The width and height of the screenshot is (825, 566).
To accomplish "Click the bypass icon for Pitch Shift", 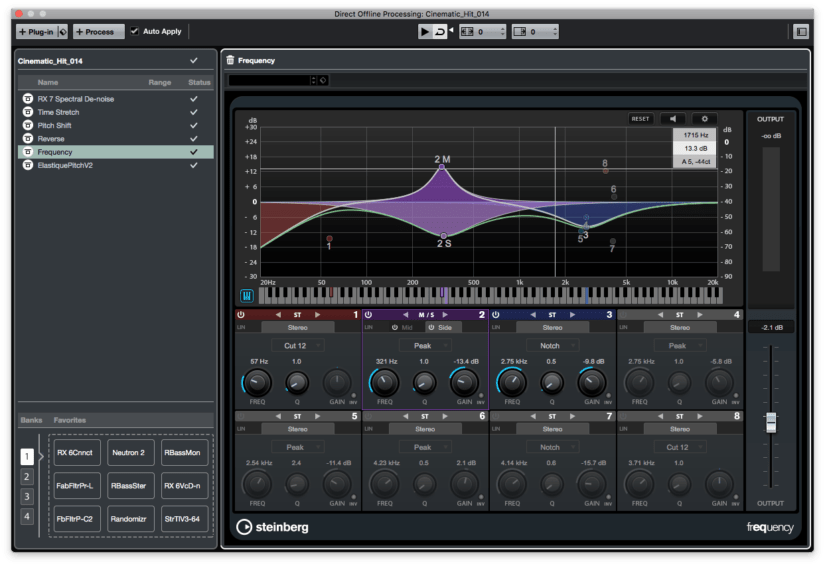I will point(28,125).
